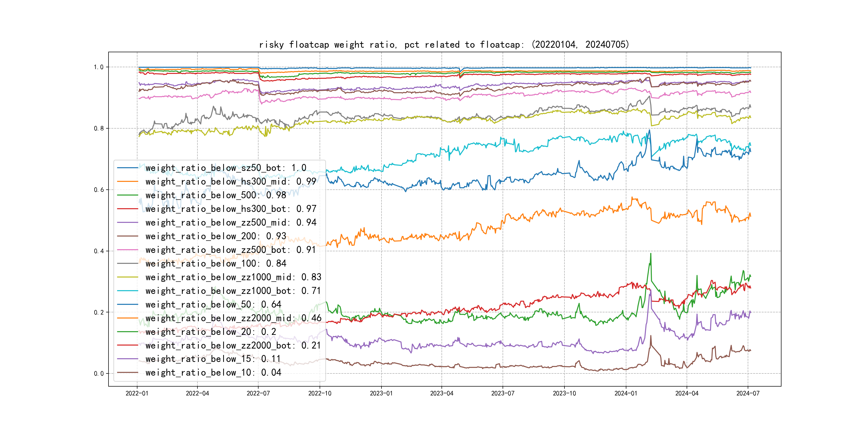Click purple swatch for weight_ratio_below_15
Image resolution: width=868 pixels, height=434 pixels.
(x=127, y=359)
